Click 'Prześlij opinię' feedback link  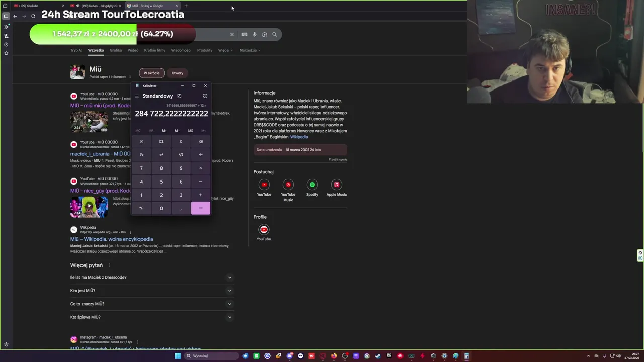tap(338, 159)
